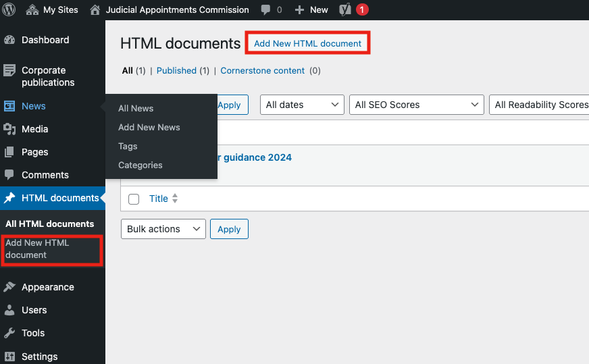Open Add New HTML document in sidebar
The image size is (589, 364).
click(x=37, y=249)
